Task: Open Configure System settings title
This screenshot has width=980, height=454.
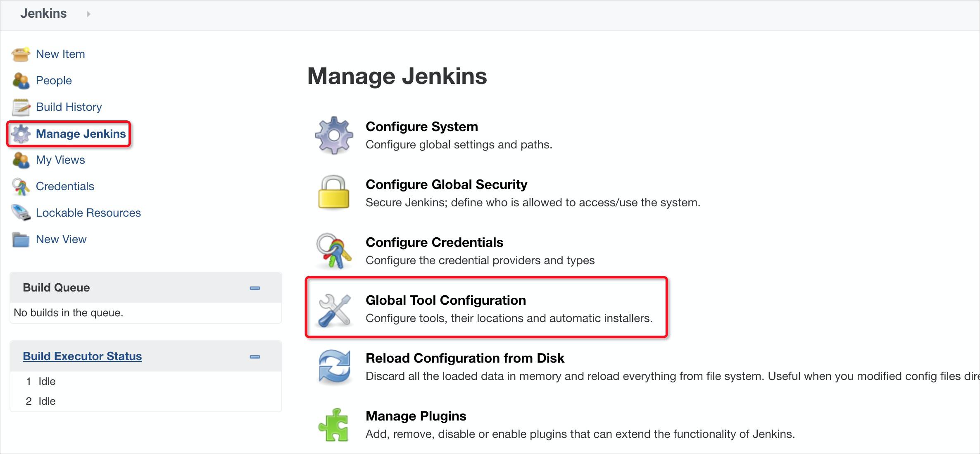Action: tap(422, 127)
